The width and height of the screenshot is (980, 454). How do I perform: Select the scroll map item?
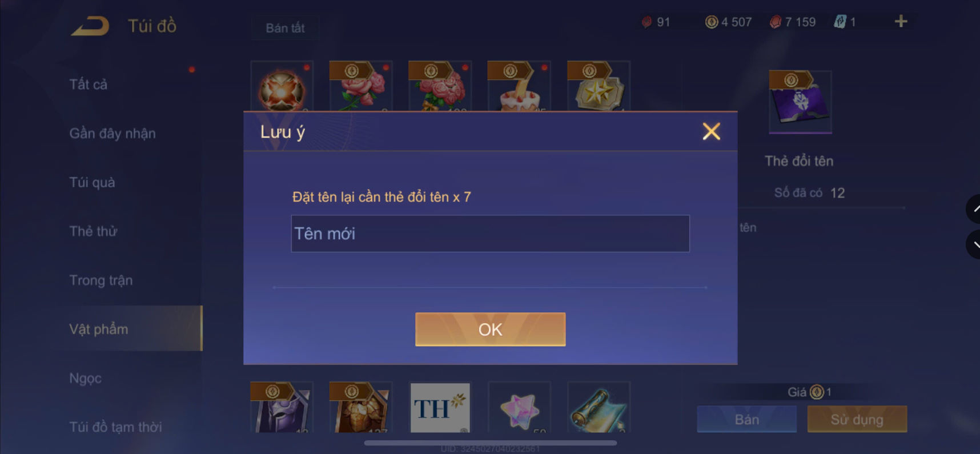click(599, 407)
